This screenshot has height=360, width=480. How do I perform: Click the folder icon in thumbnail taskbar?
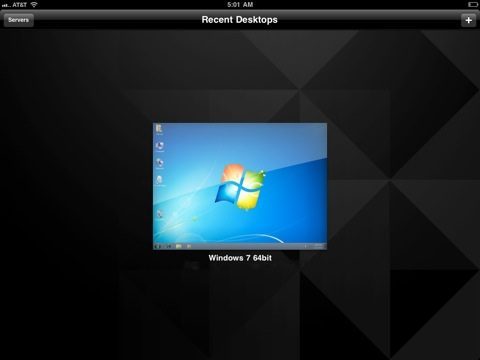tap(179, 246)
